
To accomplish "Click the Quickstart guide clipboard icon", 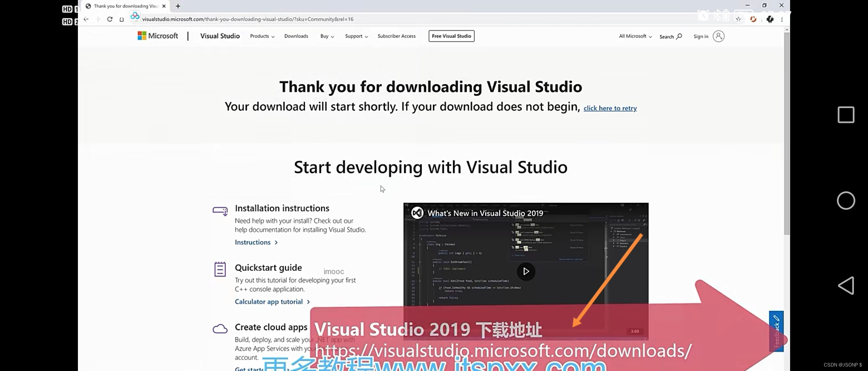I will tap(220, 269).
